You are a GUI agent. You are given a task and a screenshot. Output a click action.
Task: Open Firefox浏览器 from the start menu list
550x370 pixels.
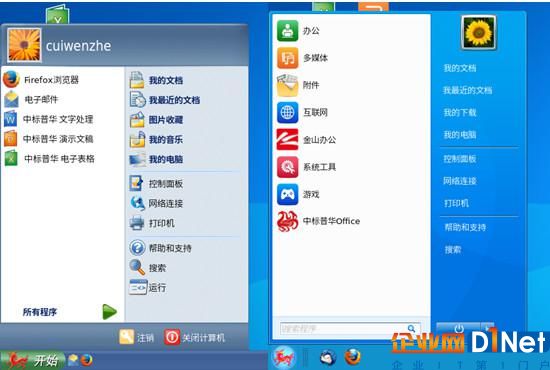click(41, 80)
